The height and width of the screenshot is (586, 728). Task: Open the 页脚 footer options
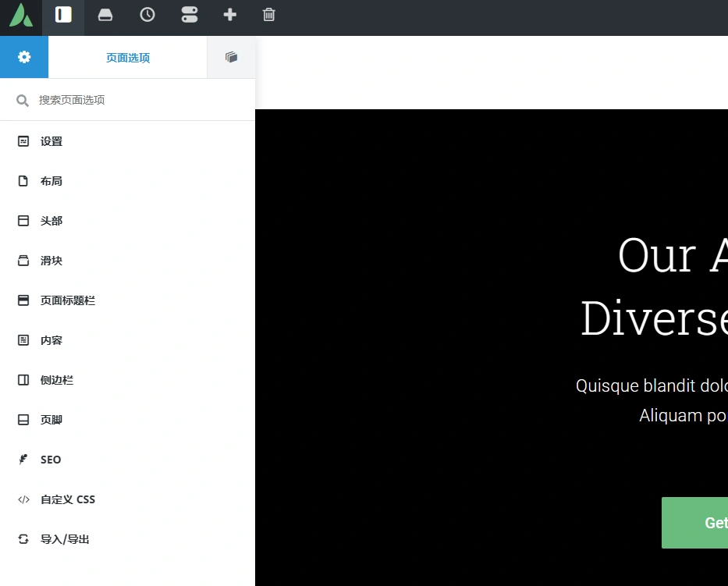51,419
